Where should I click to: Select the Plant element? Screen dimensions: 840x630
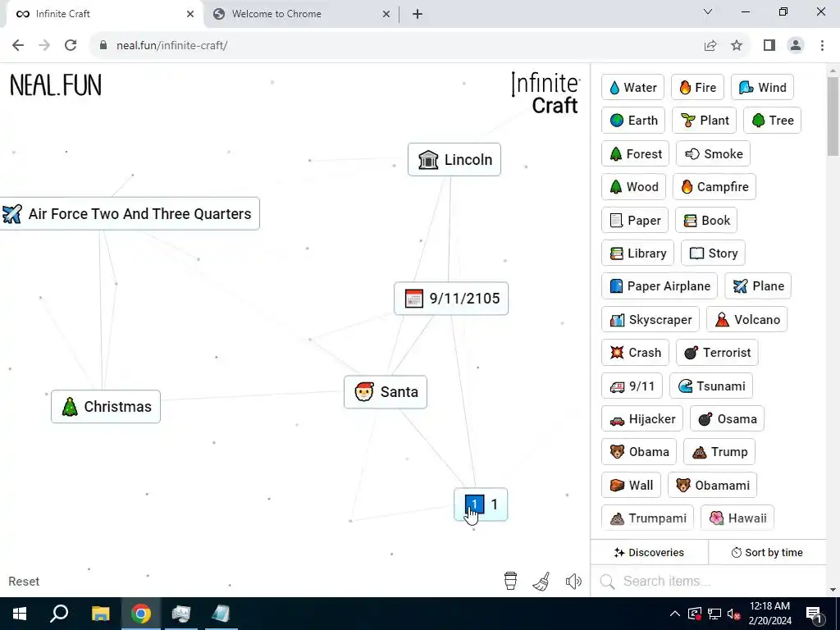pos(705,121)
